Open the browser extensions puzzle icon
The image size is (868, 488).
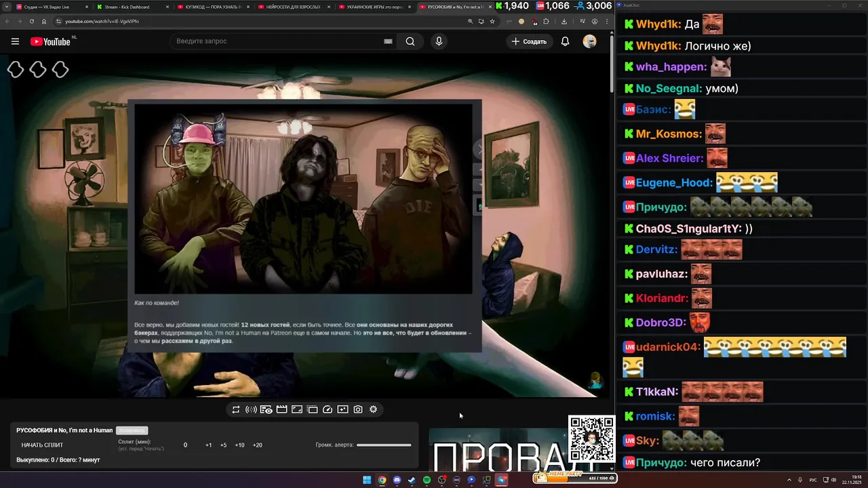tap(546, 21)
